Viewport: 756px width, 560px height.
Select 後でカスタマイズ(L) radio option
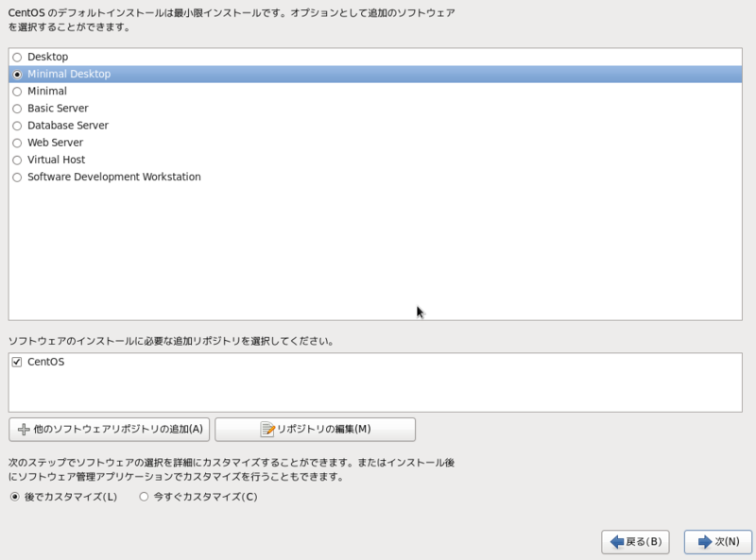pos(15,497)
